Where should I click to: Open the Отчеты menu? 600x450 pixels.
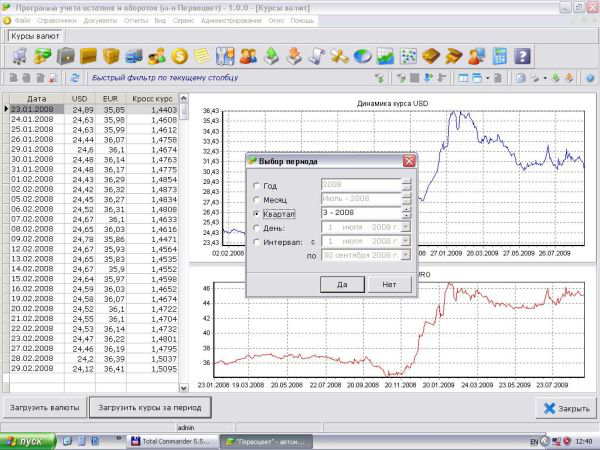(136, 21)
